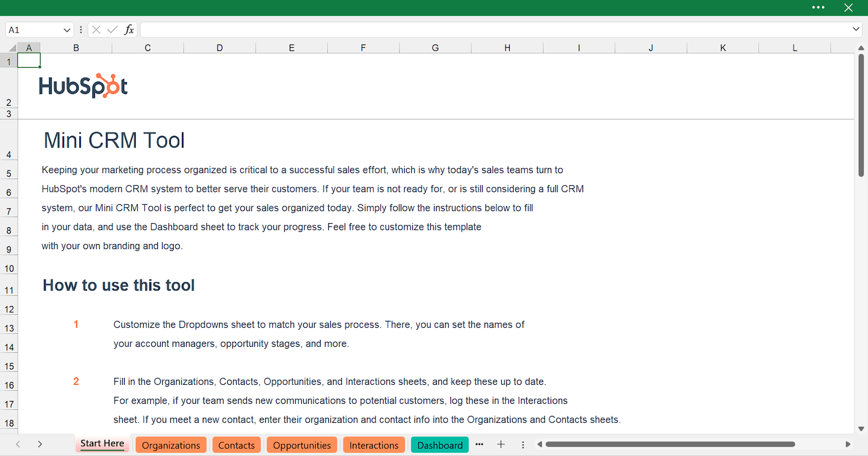Open the more options ellipsis in title bar
The image size is (868, 456).
click(818, 8)
